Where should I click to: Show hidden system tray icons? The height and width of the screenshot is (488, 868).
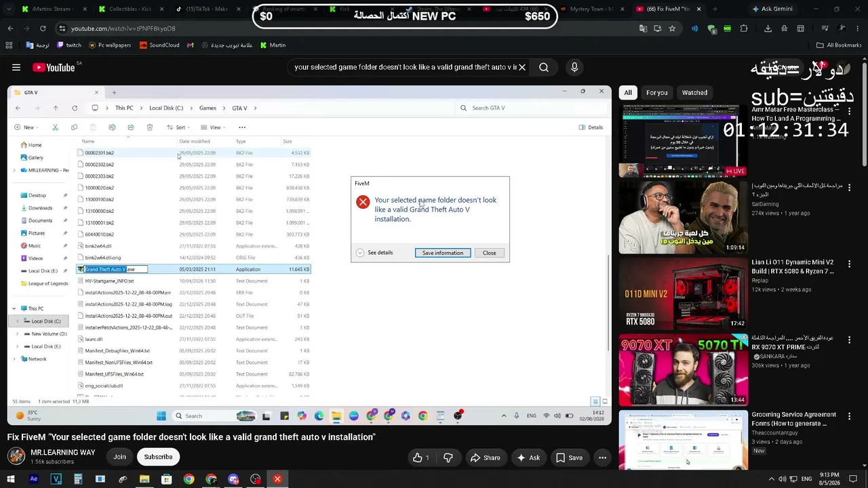tap(771, 479)
